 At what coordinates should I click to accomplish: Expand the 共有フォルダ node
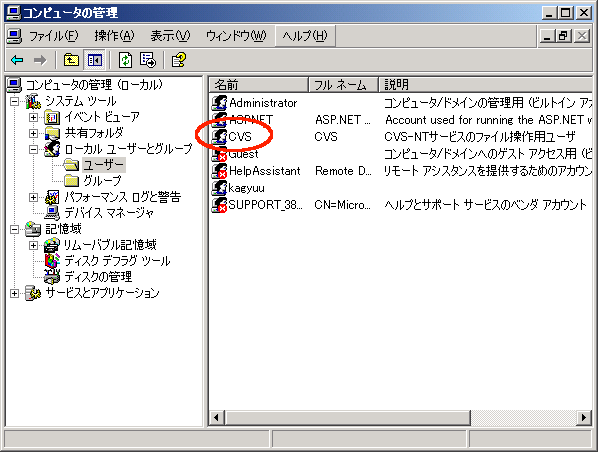34,133
